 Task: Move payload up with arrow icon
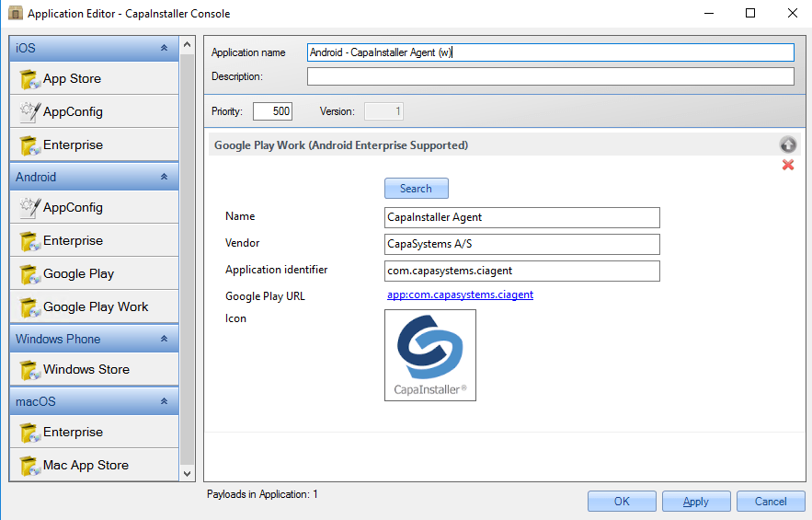(x=788, y=144)
